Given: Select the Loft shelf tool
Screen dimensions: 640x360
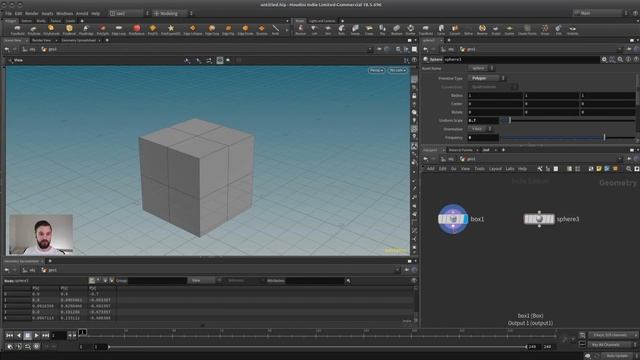Looking at the screenshot, I should pos(314,29).
